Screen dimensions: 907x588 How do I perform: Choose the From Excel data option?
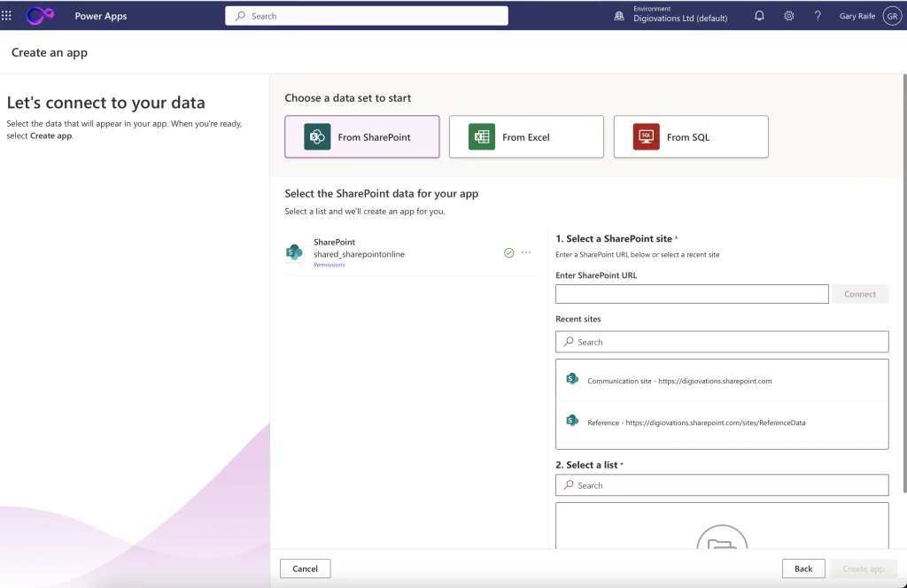point(526,137)
